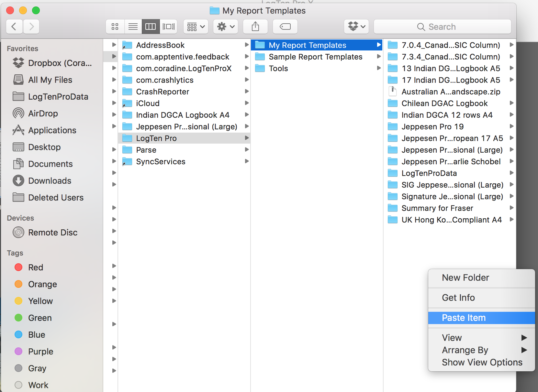The image size is (538, 392).
Task: Select Indian DGCA 12 rows A4
Action: pos(450,115)
